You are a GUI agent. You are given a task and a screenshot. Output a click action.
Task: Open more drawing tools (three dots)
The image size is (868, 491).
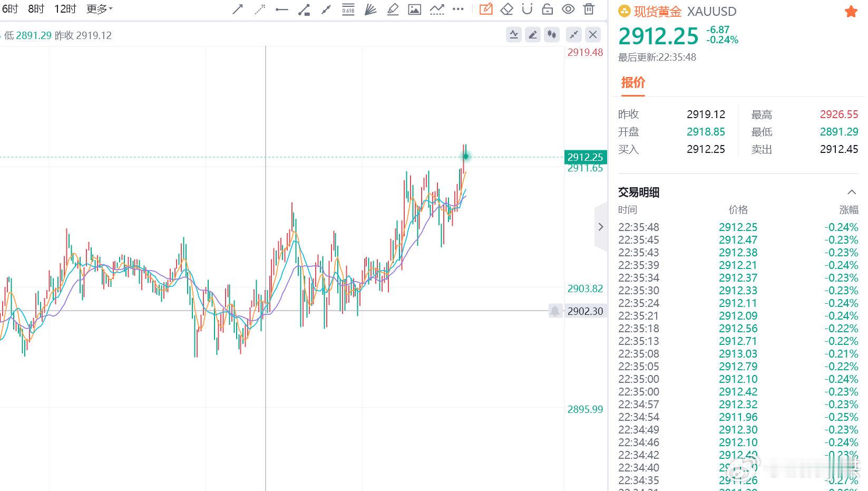(x=459, y=9)
